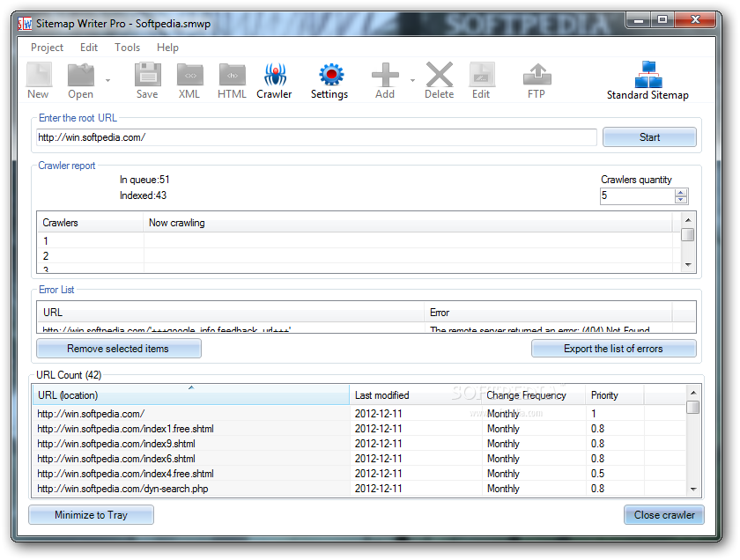Sort by Priority column header
Image resolution: width=740 pixels, height=560 pixels.
coord(615,394)
